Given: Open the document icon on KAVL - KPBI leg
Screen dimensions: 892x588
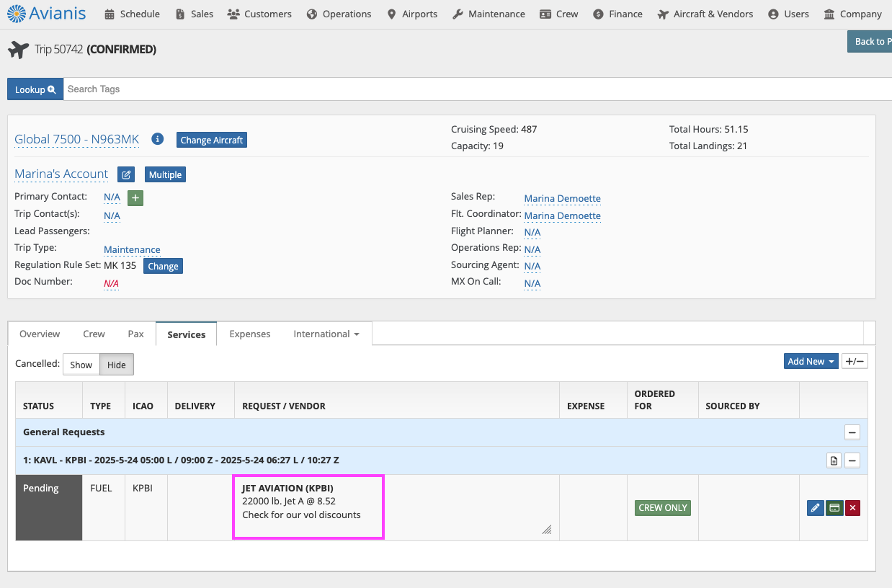Looking at the screenshot, I should pyautogui.click(x=834, y=460).
